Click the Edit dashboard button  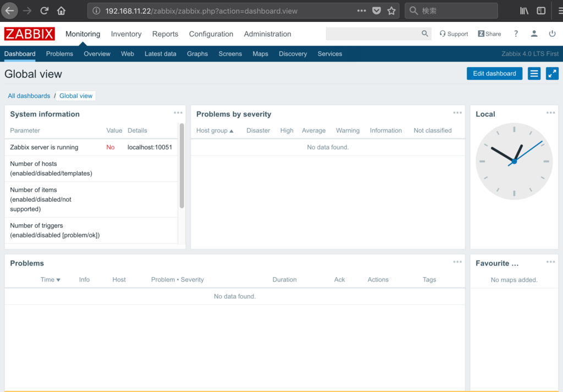tap(494, 74)
